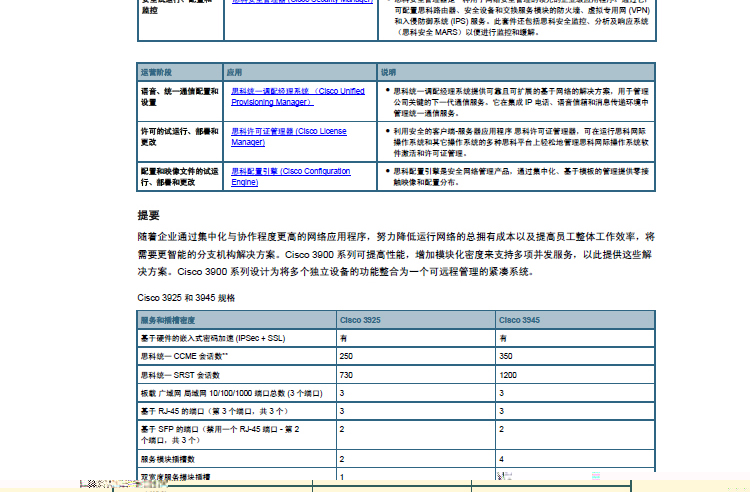Click the Cisco 3925 和 3945 规格 caption
This screenshot has width=750, height=492.
[186, 298]
